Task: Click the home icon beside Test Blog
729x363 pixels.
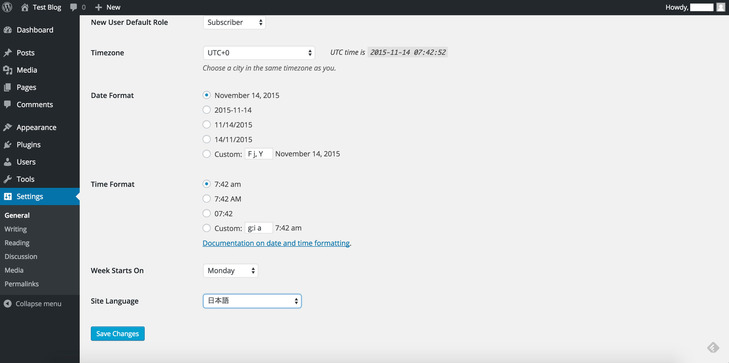Action: [x=25, y=7]
